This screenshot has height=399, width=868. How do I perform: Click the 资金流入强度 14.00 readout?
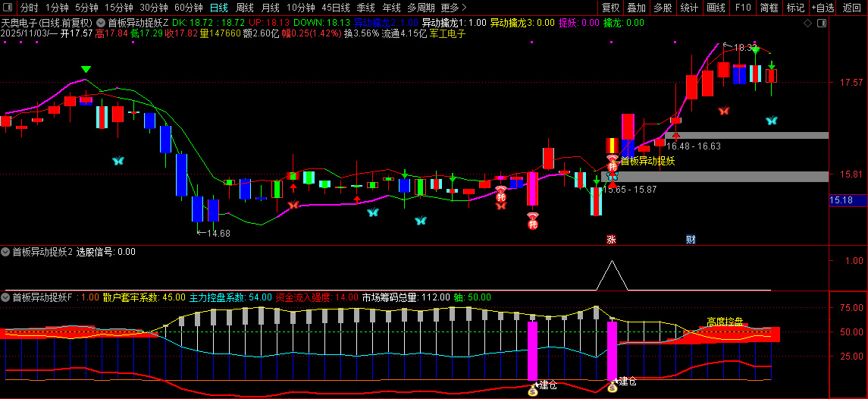coord(317,297)
